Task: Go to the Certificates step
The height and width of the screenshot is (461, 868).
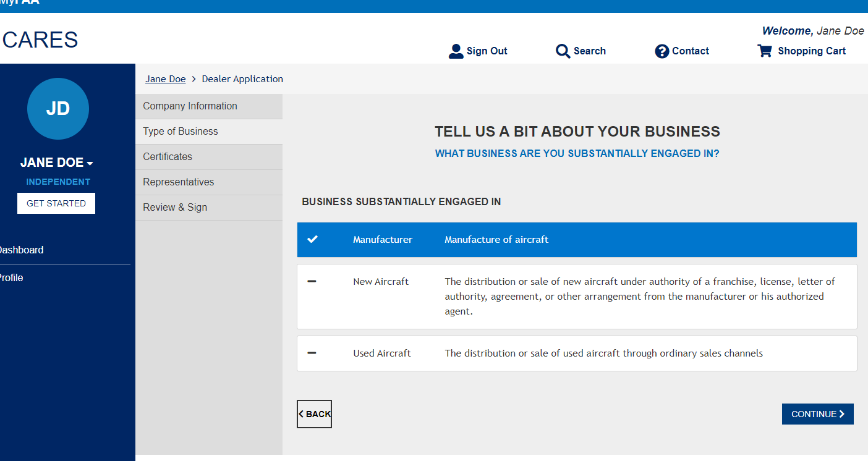Action: coord(168,157)
